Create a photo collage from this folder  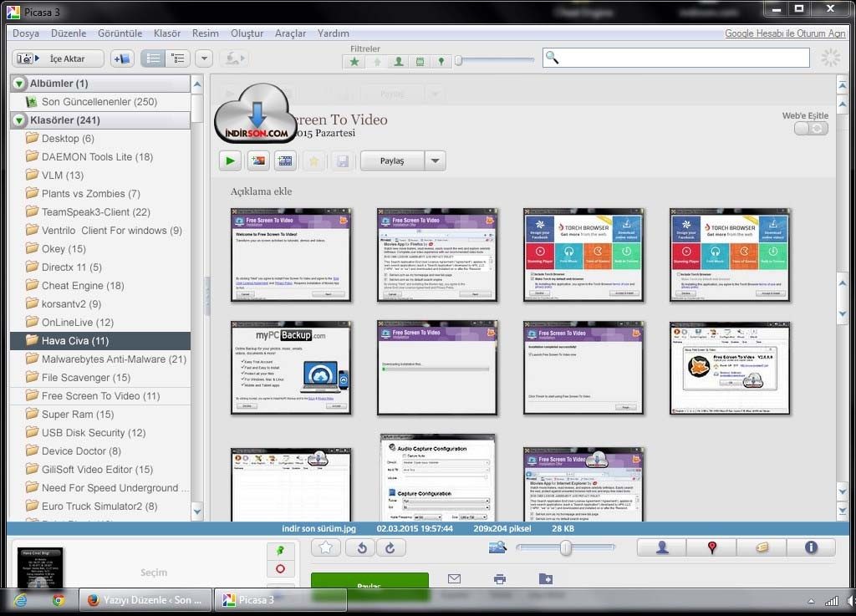coord(258,161)
